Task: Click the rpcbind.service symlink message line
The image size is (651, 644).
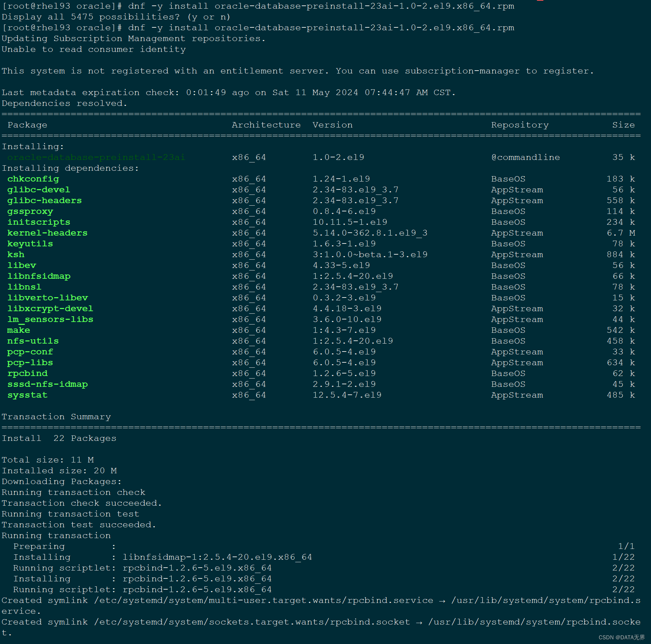Action: [321, 606]
